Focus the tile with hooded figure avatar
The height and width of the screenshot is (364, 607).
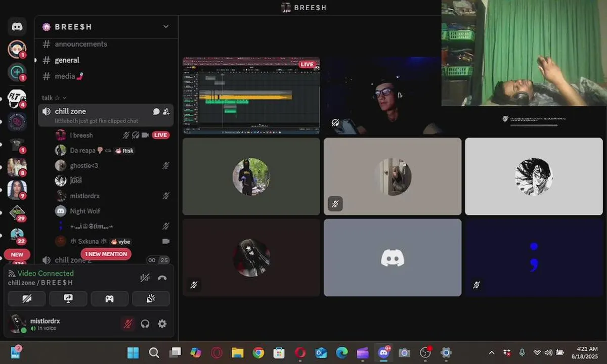pyautogui.click(x=251, y=176)
